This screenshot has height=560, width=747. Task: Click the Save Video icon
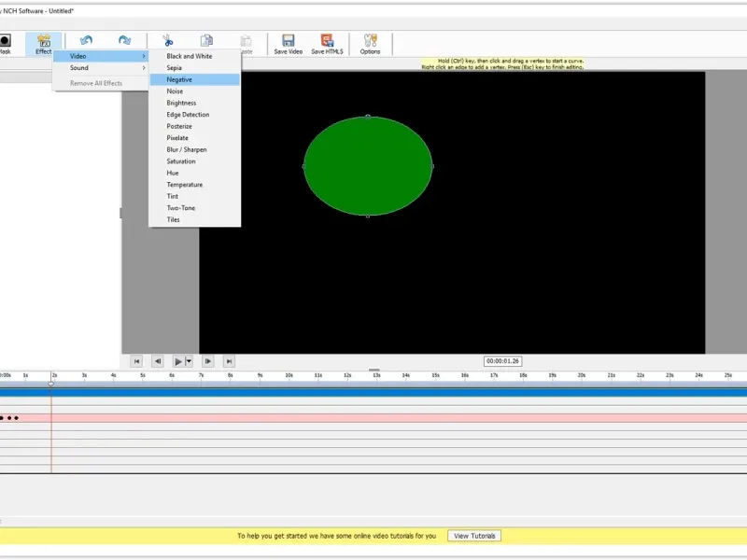click(x=288, y=41)
